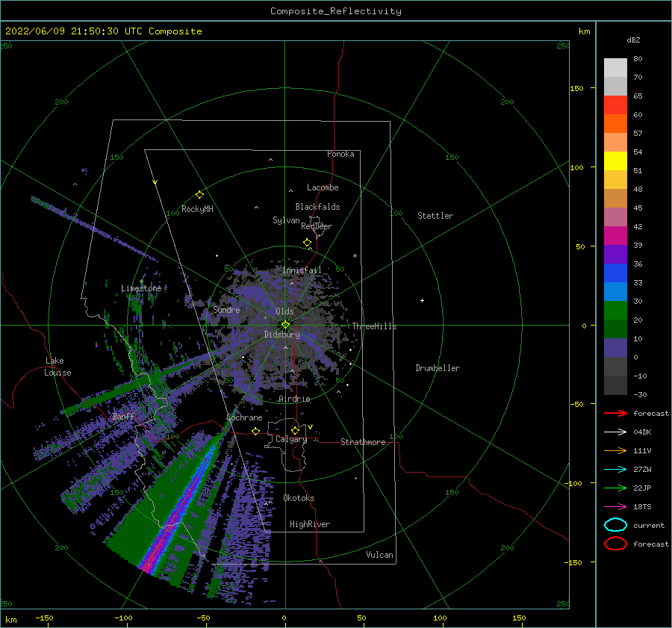
Task: Click the green 22JP arrow in the legend
Action: pos(615,488)
